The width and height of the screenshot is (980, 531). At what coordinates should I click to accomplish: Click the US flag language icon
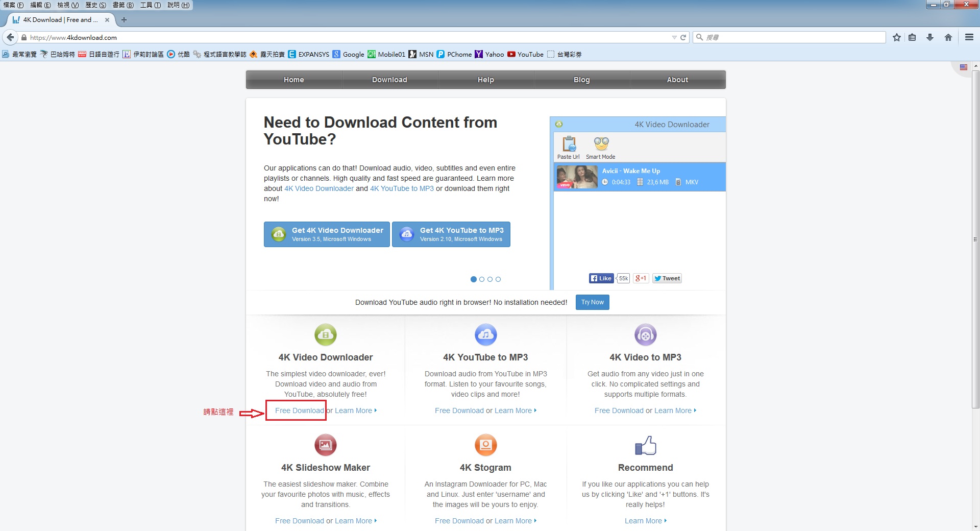pos(964,67)
